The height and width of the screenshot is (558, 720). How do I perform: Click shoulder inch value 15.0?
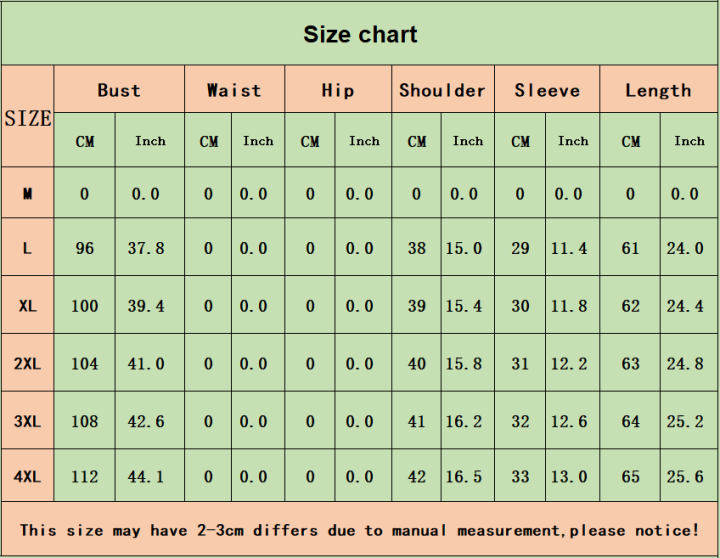tap(464, 248)
